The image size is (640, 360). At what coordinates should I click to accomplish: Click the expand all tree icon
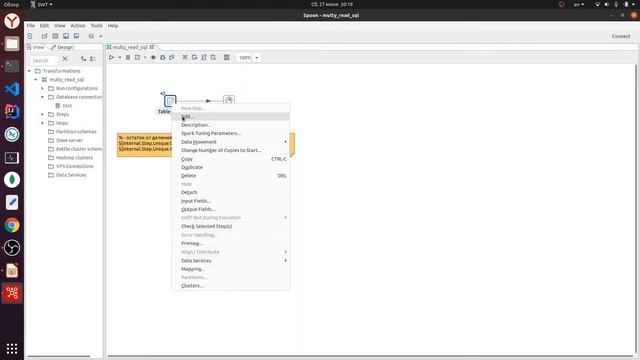pyautogui.click(x=83, y=59)
